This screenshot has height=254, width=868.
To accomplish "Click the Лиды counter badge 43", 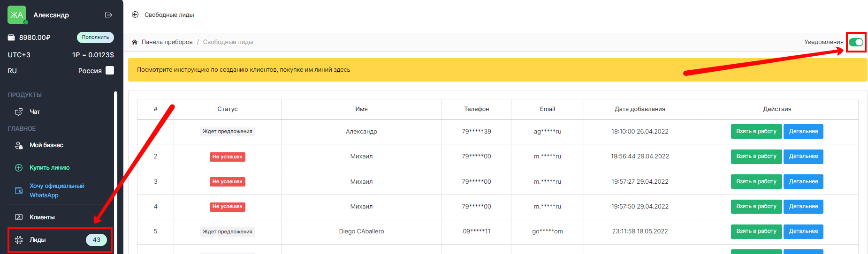I will [x=96, y=240].
